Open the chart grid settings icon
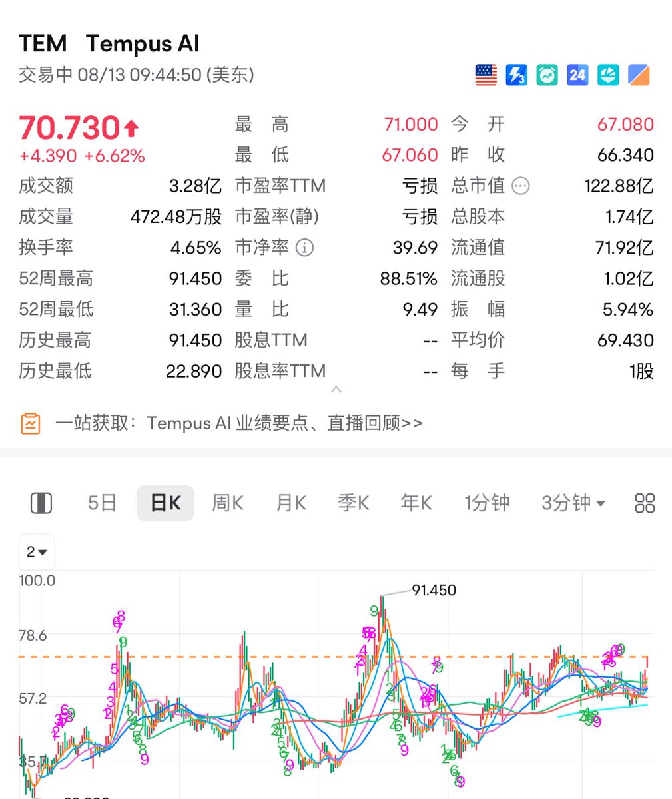This screenshot has height=799, width=672. pos(645,503)
